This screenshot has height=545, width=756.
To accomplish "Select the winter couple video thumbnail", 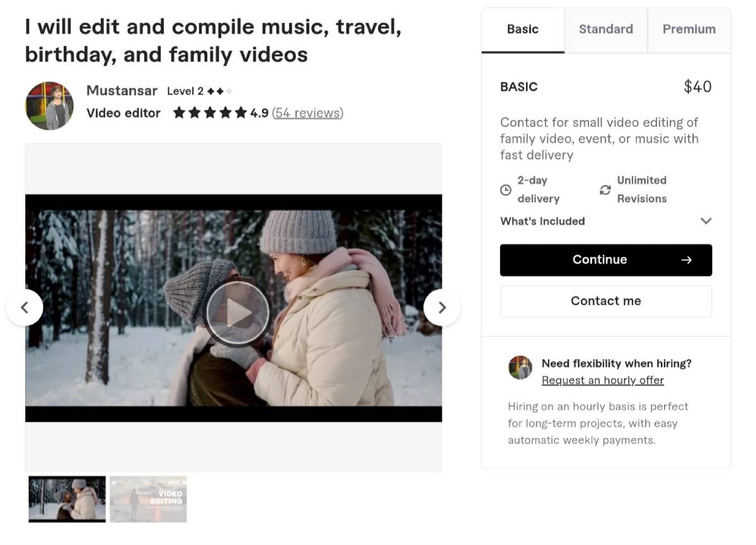I will tap(67, 498).
